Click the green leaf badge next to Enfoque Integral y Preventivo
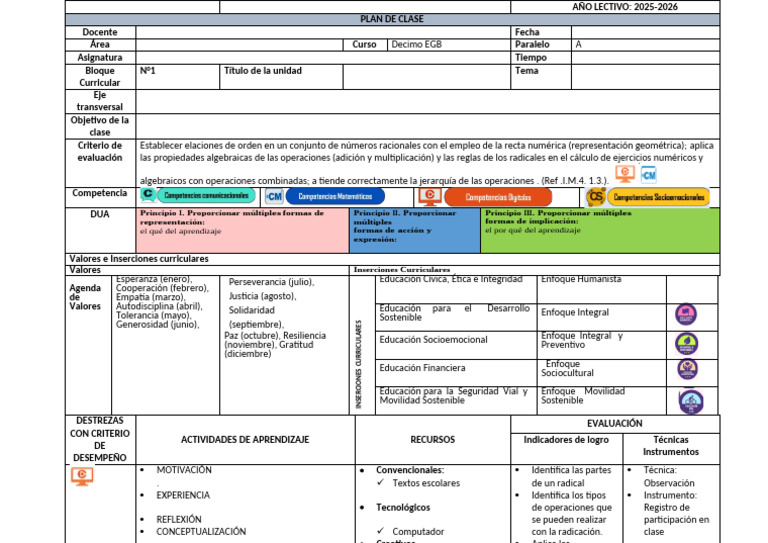The width and height of the screenshot is (768, 543). coord(686,344)
